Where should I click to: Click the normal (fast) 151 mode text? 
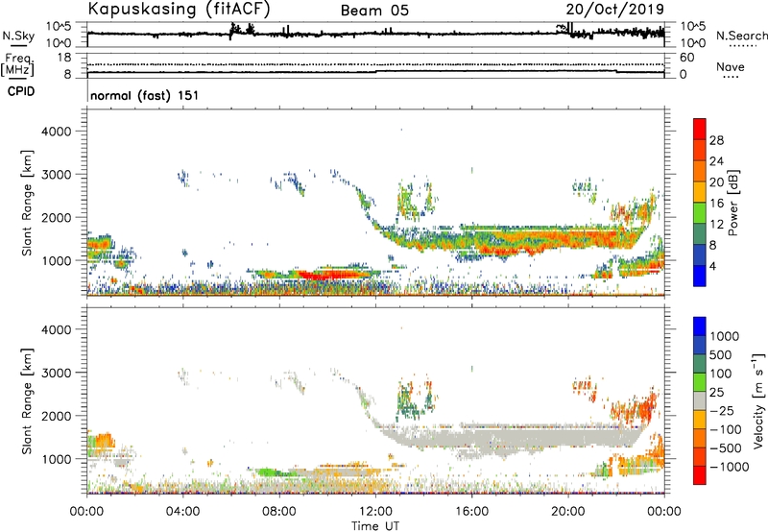[x=145, y=95]
